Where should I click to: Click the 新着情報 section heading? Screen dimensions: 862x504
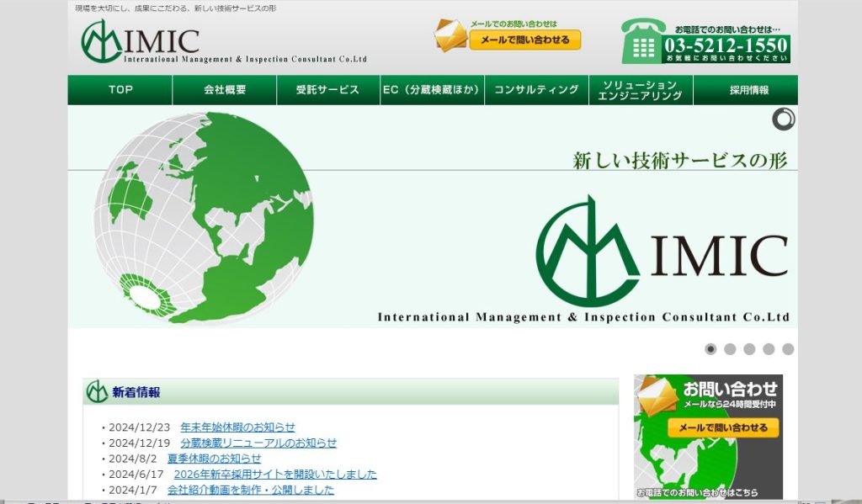tap(136, 392)
